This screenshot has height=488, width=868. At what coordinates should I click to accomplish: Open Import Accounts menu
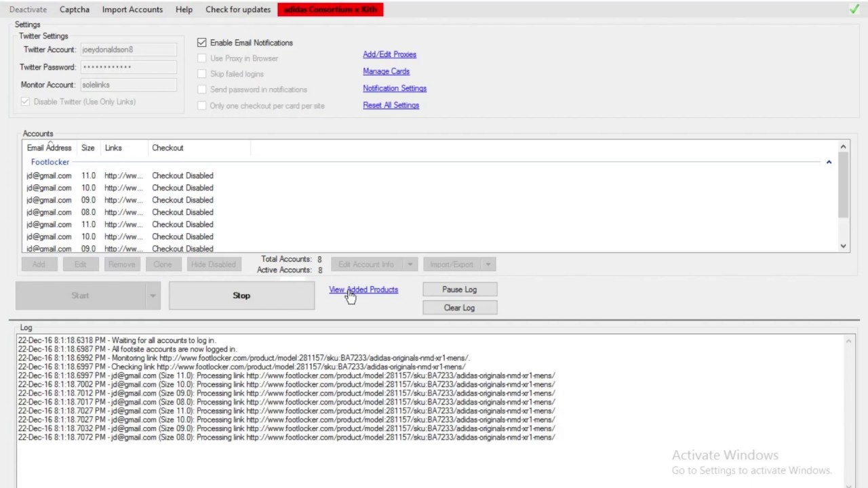(x=132, y=9)
